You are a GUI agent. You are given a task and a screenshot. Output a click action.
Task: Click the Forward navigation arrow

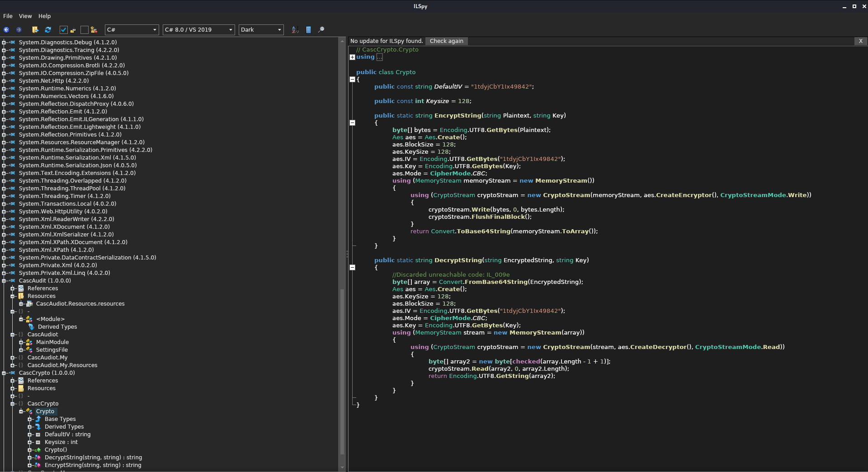coord(19,30)
